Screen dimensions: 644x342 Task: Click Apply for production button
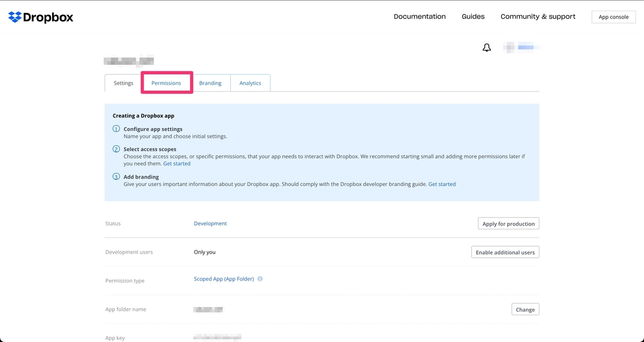click(x=509, y=224)
